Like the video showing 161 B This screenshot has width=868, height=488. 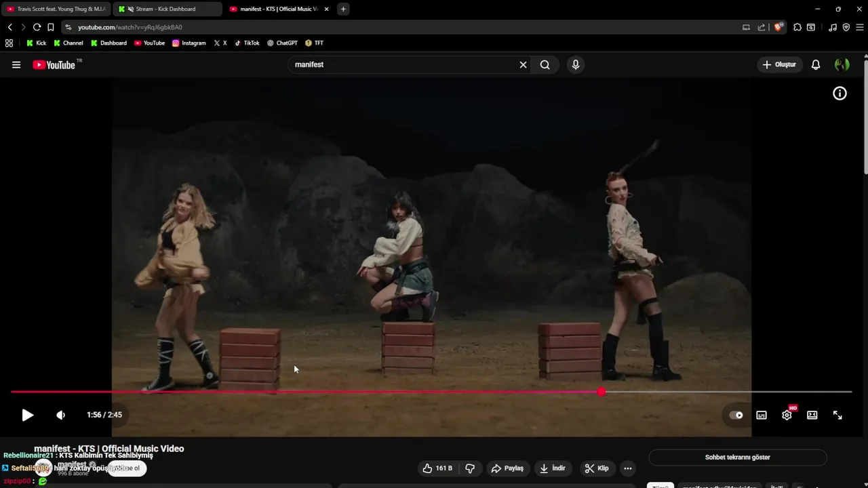[437, 468]
